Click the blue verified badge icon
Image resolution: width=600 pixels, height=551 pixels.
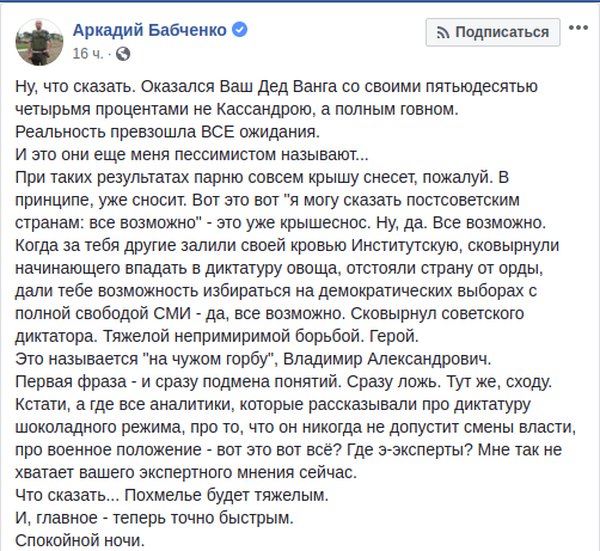click(240, 31)
